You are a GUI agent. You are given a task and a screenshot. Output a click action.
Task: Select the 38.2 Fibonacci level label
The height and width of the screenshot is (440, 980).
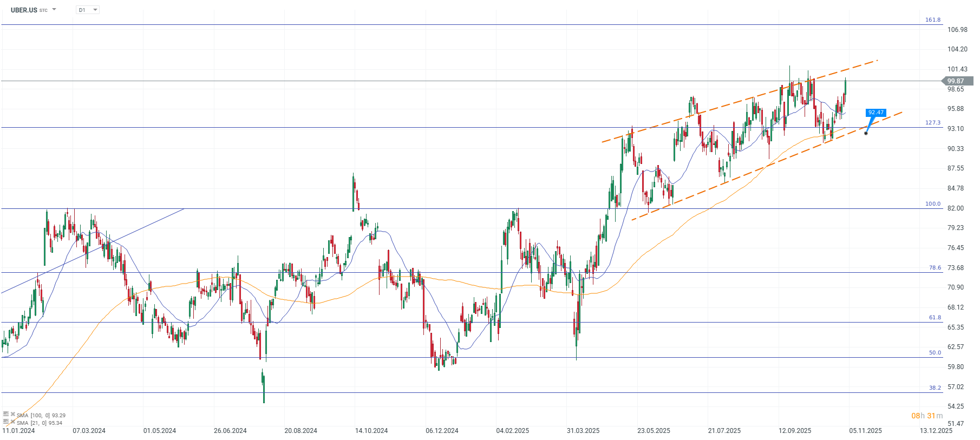[x=935, y=388]
